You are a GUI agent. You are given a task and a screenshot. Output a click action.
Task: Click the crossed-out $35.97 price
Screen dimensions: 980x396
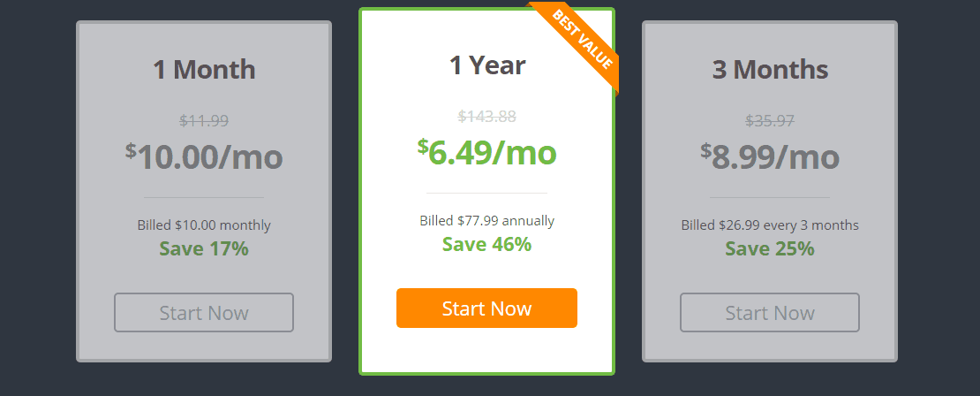769,120
